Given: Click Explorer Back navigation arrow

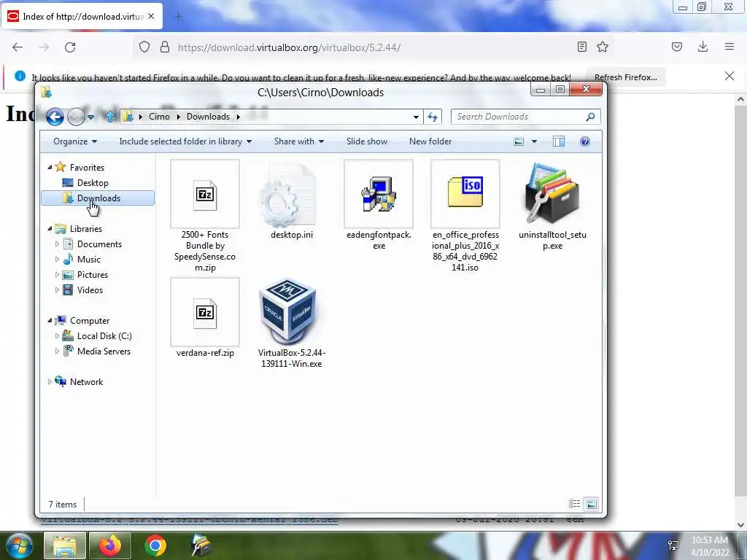Looking at the screenshot, I should pyautogui.click(x=55, y=117).
